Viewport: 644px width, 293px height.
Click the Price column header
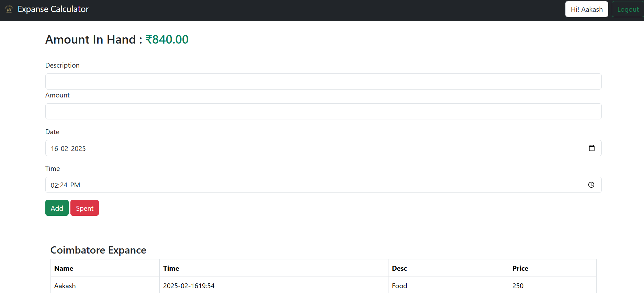point(520,268)
